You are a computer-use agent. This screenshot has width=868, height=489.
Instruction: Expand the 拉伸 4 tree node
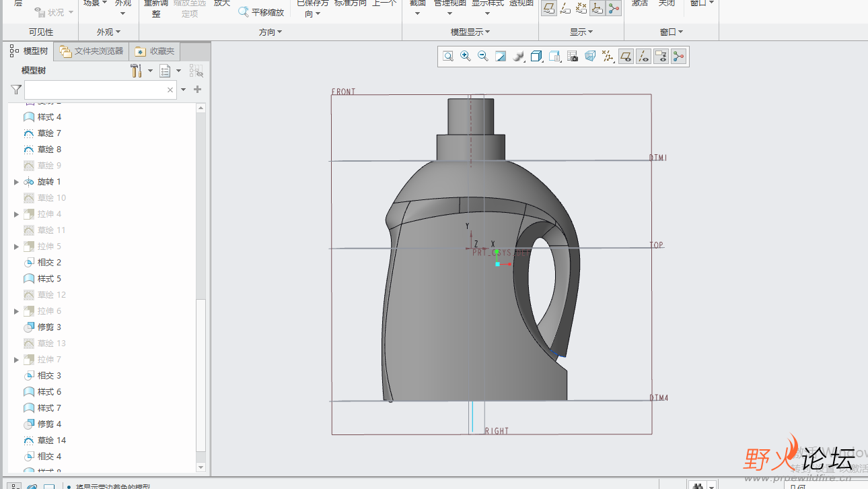16,214
